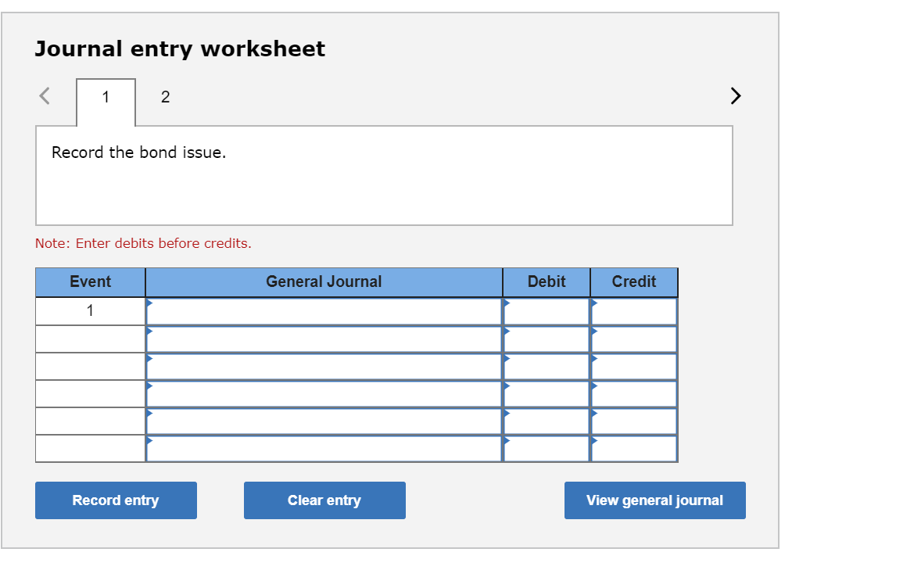Click the Debit field in the second row
The image size is (914, 588).
click(545, 338)
